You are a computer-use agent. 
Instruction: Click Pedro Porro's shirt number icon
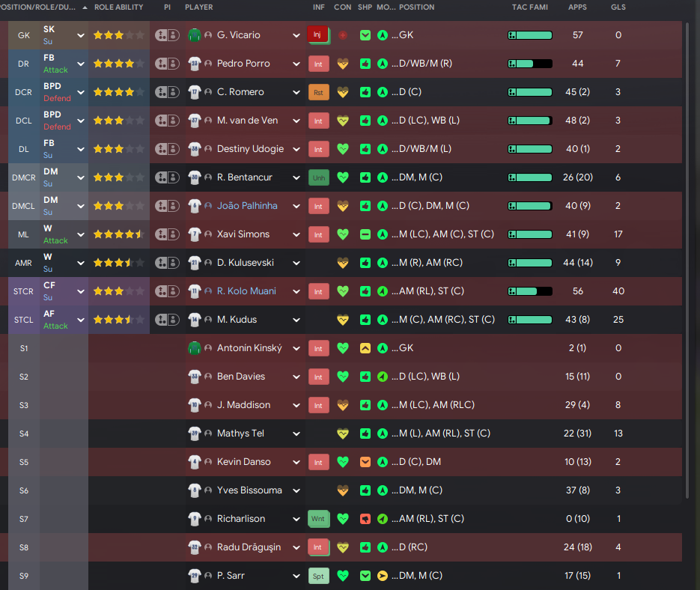tap(195, 64)
